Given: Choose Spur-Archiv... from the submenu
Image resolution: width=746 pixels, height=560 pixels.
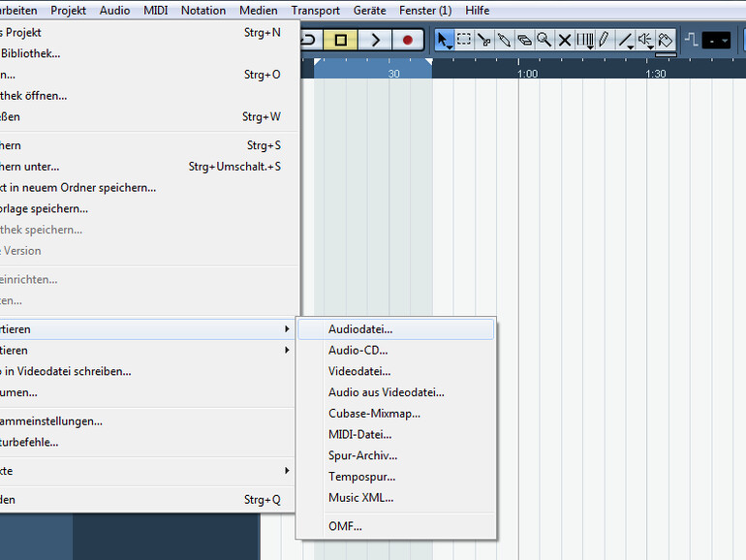Looking at the screenshot, I should [x=396, y=455].
